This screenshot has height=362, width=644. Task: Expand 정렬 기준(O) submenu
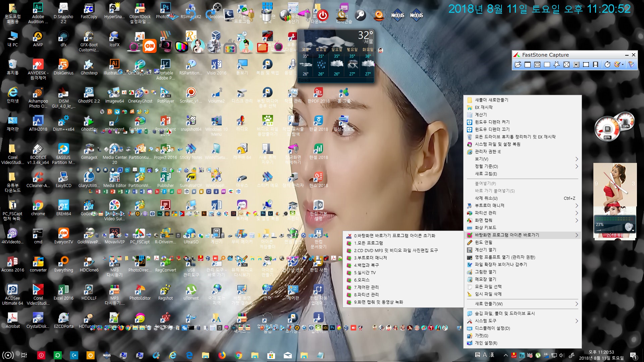point(523,166)
